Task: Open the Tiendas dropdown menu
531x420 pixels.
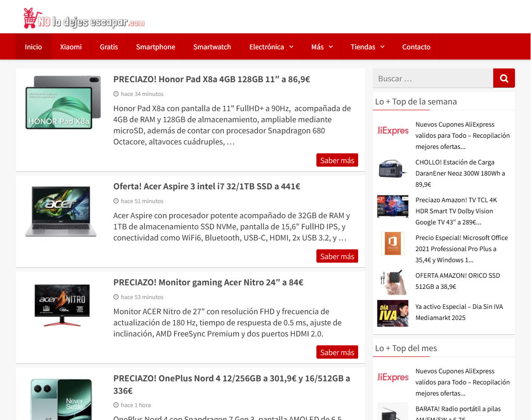Action: coord(367,47)
